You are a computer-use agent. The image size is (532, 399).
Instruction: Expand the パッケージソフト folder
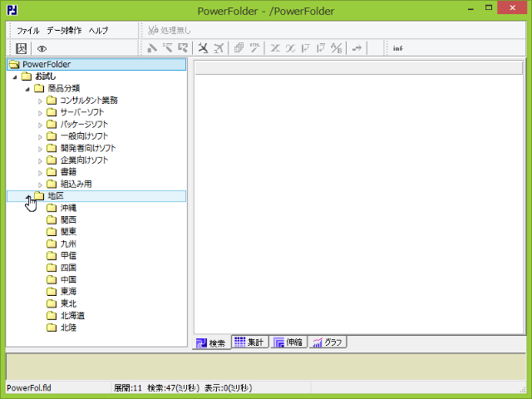[40, 125]
